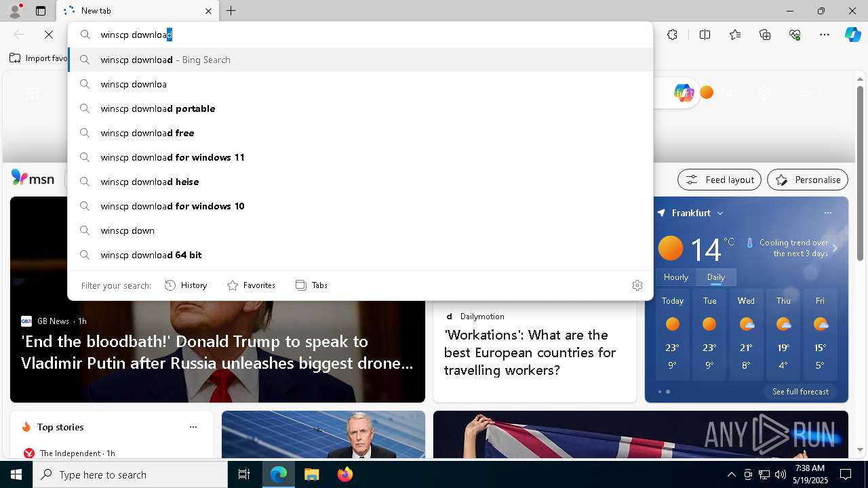This screenshot has width=868, height=488.
Task: Open address bar suggestion settings gear
Action: click(637, 285)
